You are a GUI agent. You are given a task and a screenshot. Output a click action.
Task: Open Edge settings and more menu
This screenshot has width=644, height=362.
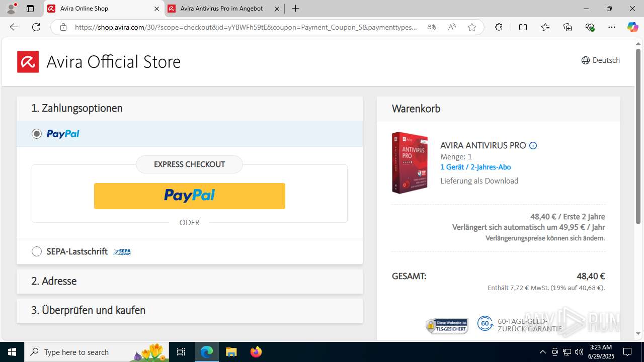tap(612, 27)
